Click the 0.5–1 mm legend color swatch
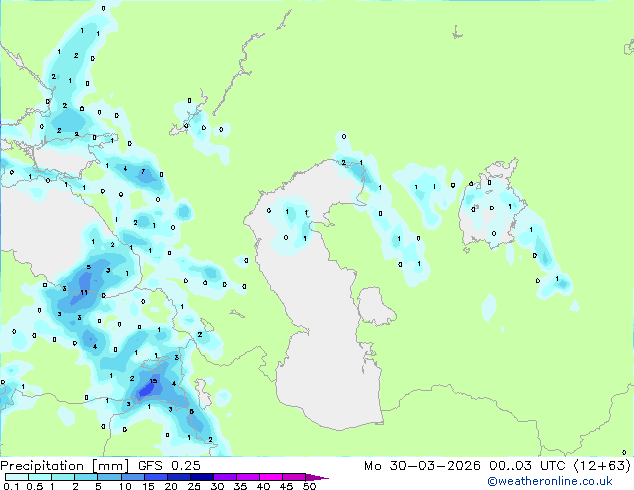 40,477
